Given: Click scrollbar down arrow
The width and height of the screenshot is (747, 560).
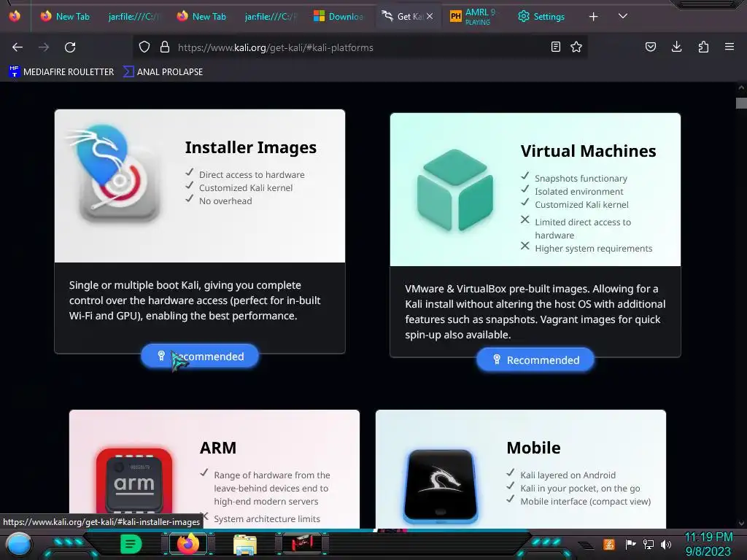Looking at the screenshot, I should coord(741,524).
